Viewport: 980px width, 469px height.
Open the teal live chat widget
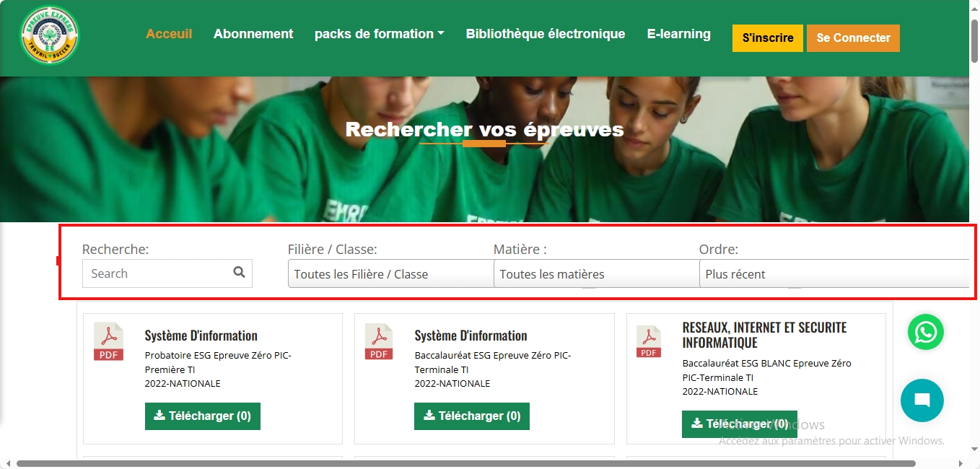click(922, 400)
